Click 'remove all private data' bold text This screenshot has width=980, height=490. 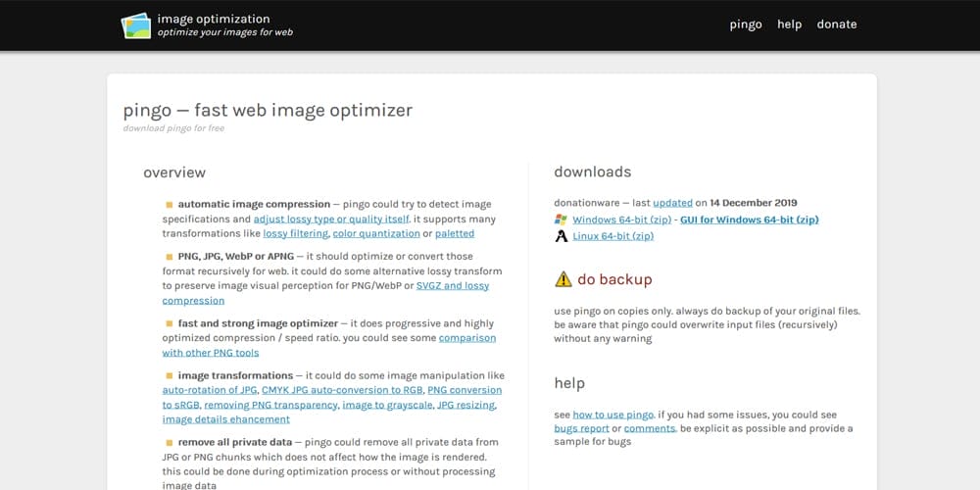tap(236, 443)
